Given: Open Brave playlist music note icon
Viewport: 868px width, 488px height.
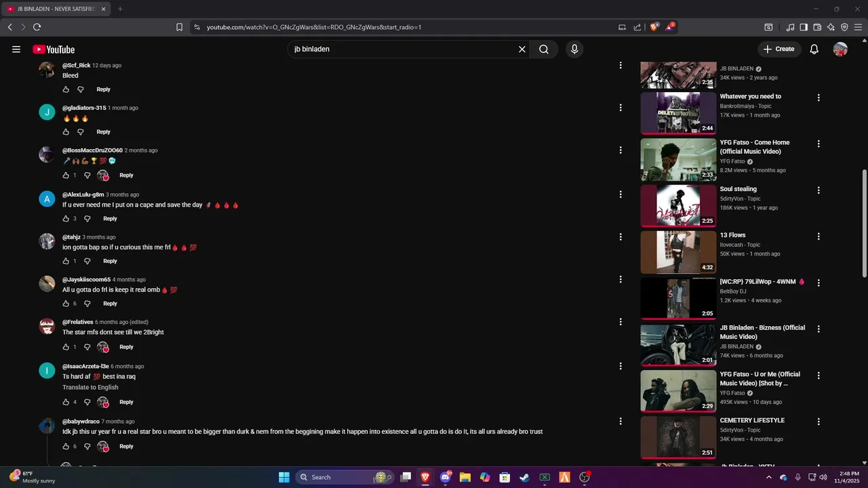Looking at the screenshot, I should (790, 27).
